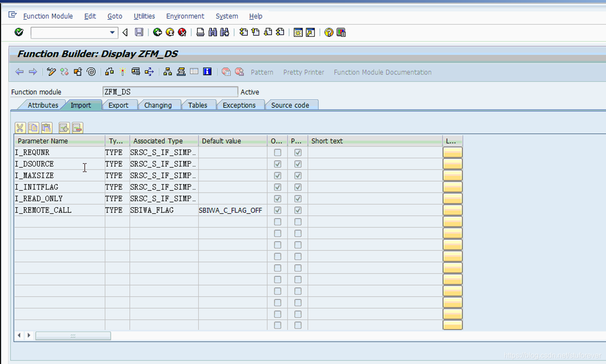Open the Goto menu
This screenshot has width=606, height=364.
tap(115, 16)
